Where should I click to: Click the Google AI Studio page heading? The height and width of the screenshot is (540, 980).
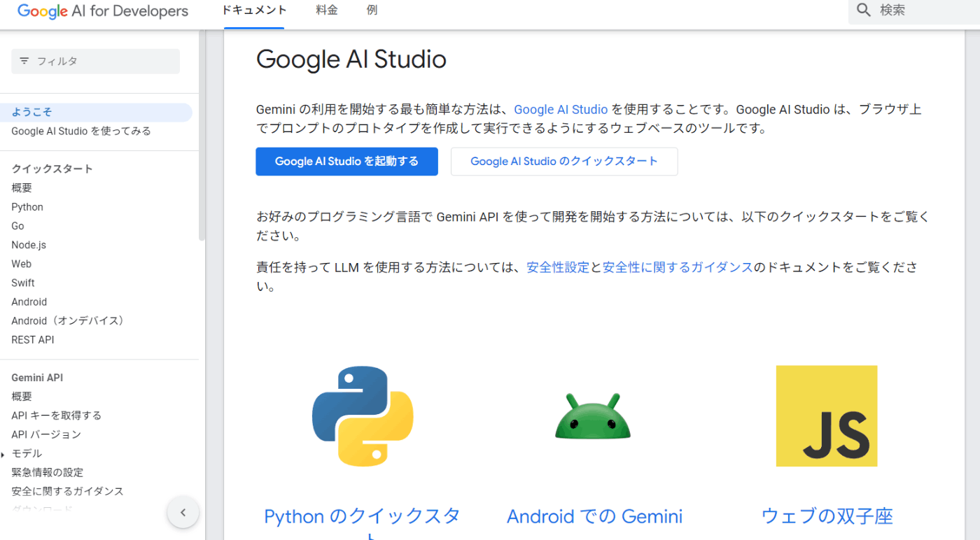[x=351, y=59]
